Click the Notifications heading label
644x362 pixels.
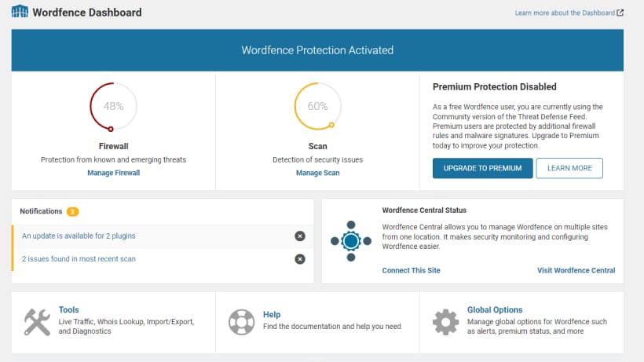(41, 211)
